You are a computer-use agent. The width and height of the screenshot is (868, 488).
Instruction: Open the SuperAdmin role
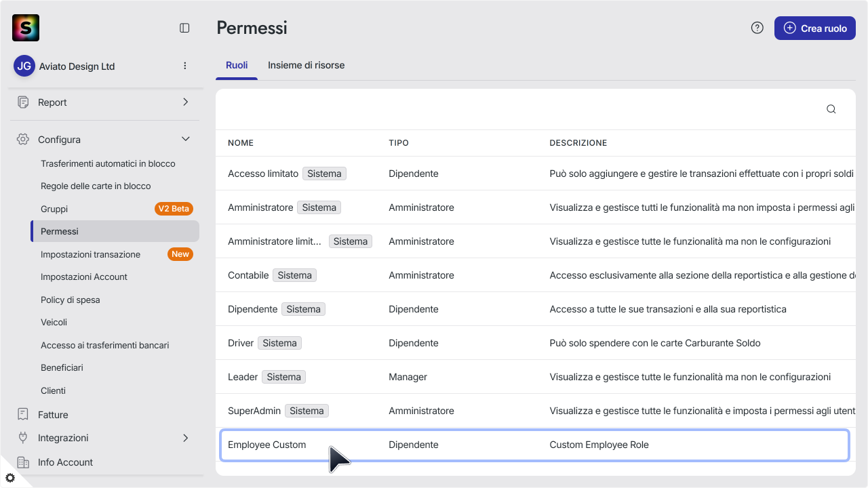pyautogui.click(x=254, y=411)
